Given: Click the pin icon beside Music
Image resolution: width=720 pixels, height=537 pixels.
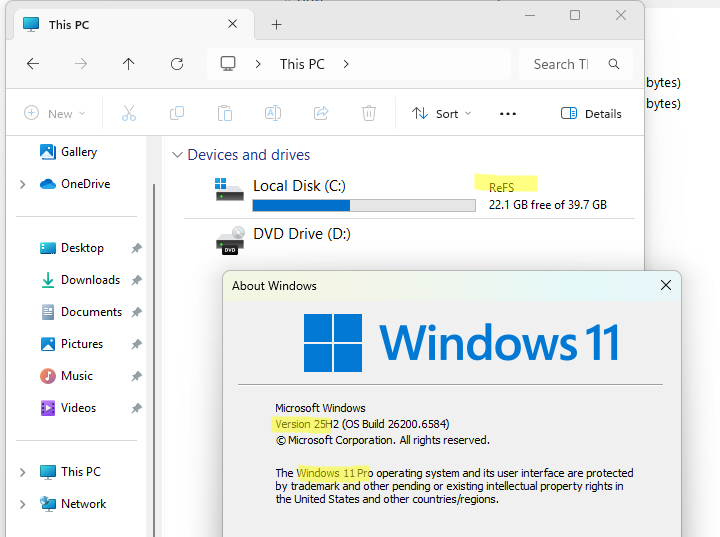Looking at the screenshot, I should click(136, 376).
